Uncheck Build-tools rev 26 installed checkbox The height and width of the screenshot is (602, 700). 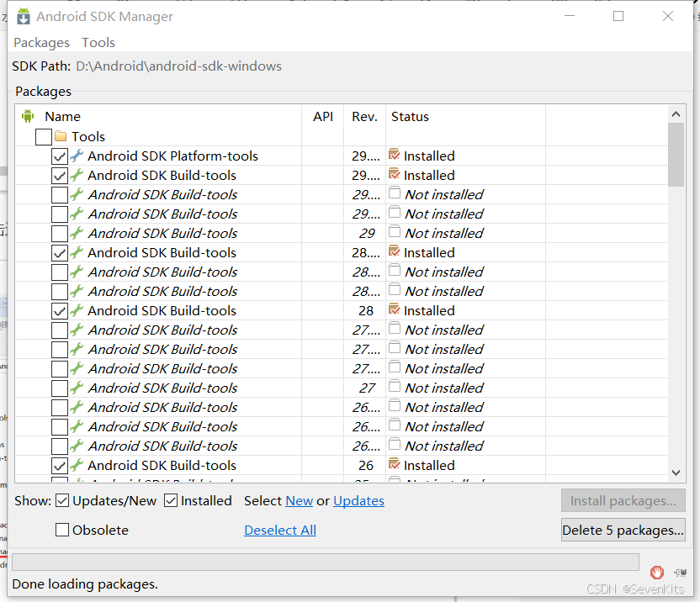tap(60, 466)
